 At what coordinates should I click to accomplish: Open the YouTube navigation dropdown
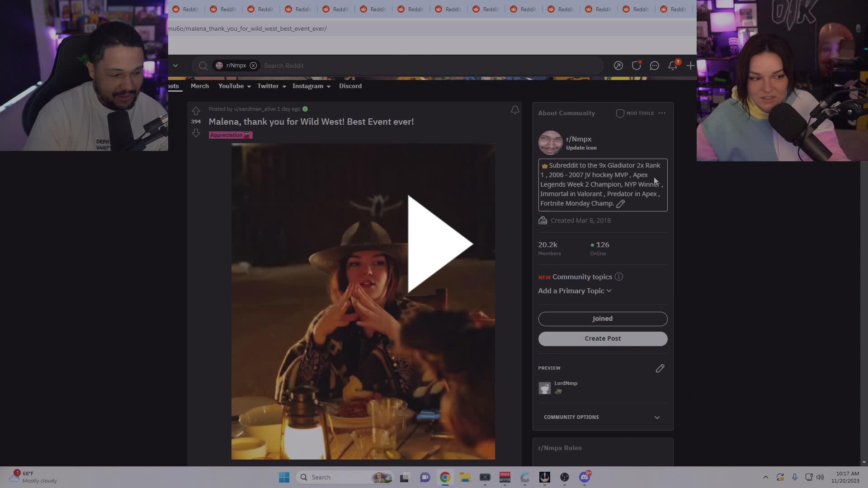tap(233, 86)
